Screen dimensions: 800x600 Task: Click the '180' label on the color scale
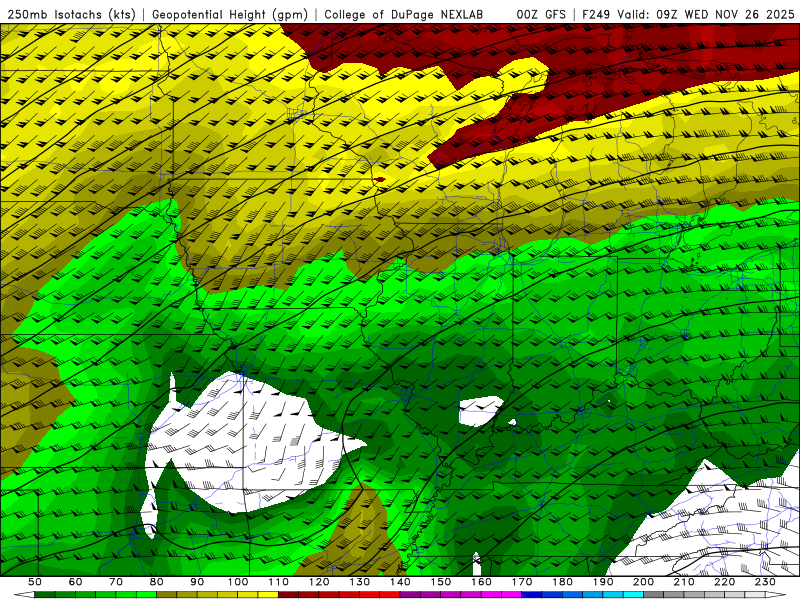click(x=562, y=582)
